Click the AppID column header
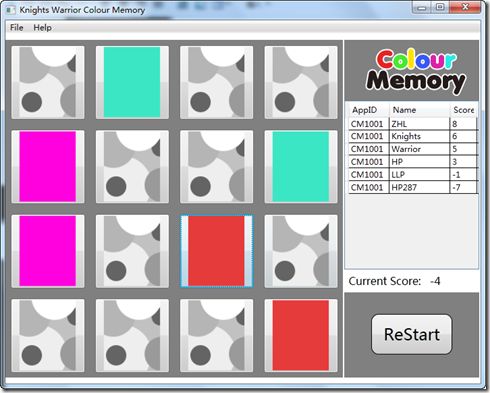490x393 pixels. pos(369,110)
